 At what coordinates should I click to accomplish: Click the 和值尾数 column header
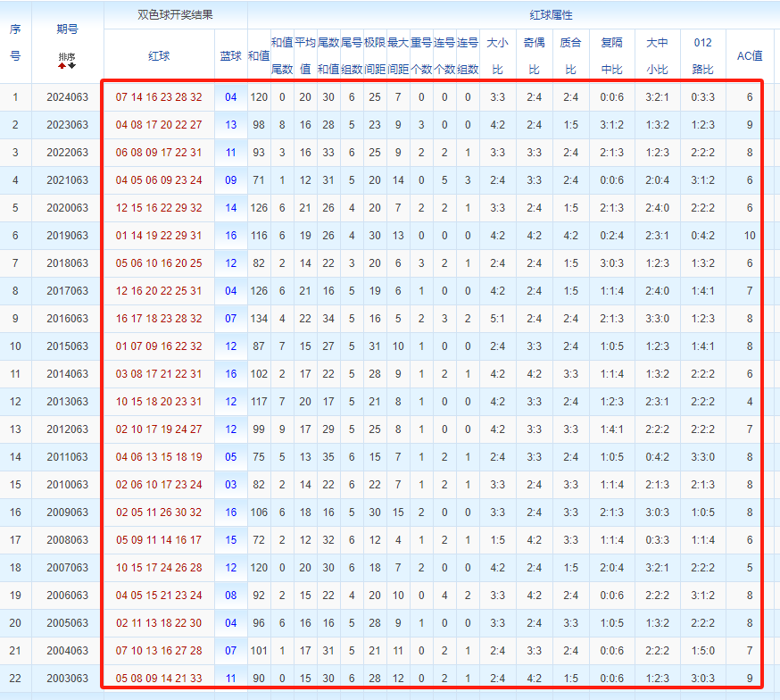(282, 55)
